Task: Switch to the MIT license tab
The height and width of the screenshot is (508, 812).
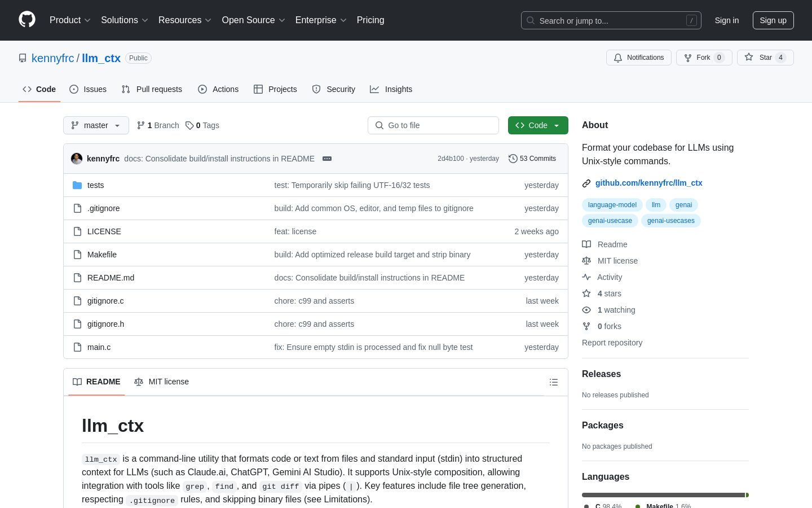Action: click(161, 382)
